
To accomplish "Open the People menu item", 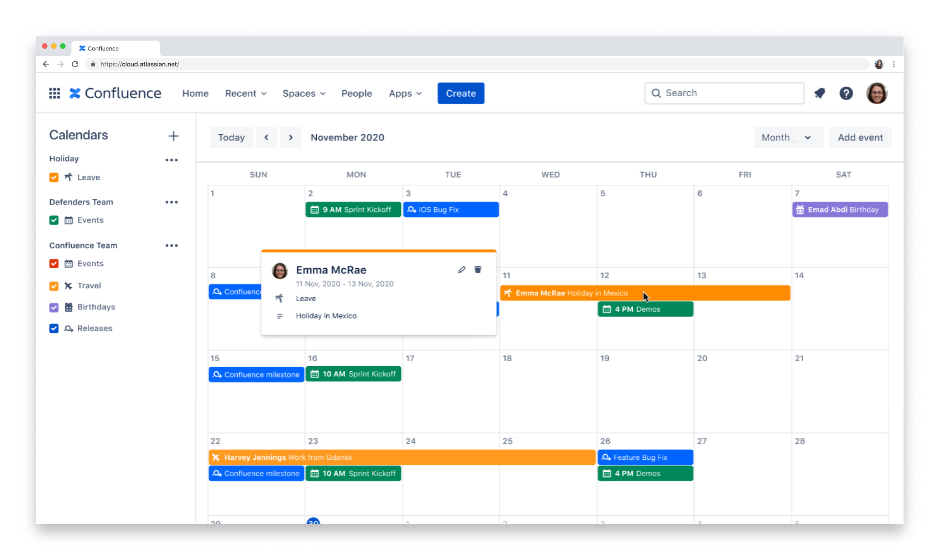I will click(356, 93).
